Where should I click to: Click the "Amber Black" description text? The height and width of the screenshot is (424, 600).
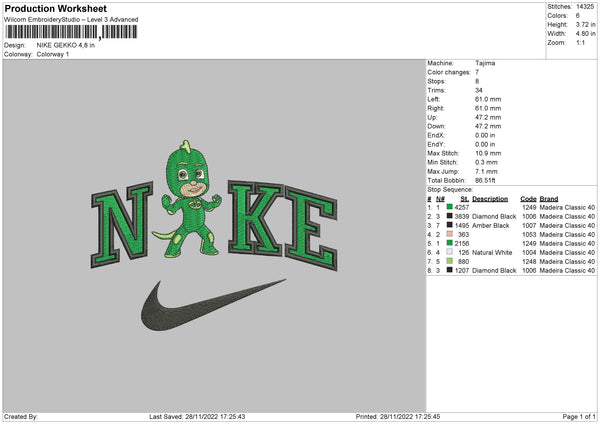[x=491, y=225]
